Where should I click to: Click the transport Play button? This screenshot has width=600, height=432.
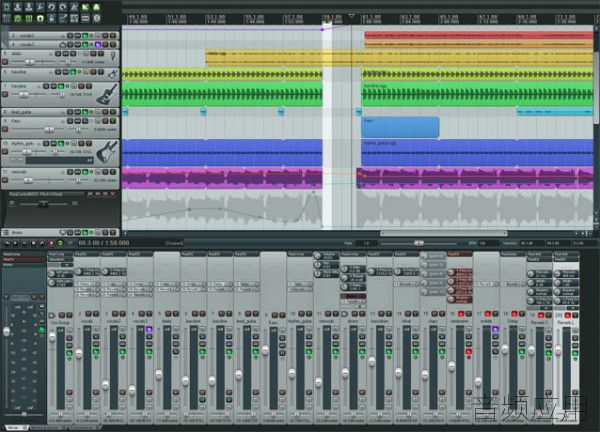pyautogui.click(x=15, y=243)
